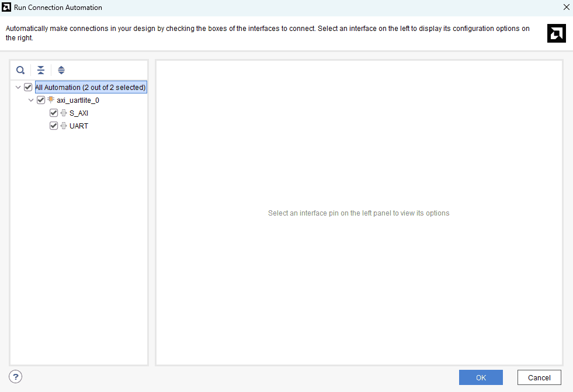Viewport: 573px width, 392px height.
Task: Click the axi_uartlite_0 IP block icon
Action: [x=50, y=100]
